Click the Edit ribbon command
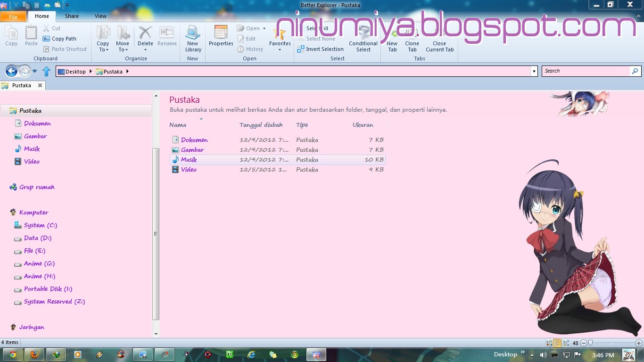Viewport: 644px width, 362px height. click(247, 39)
